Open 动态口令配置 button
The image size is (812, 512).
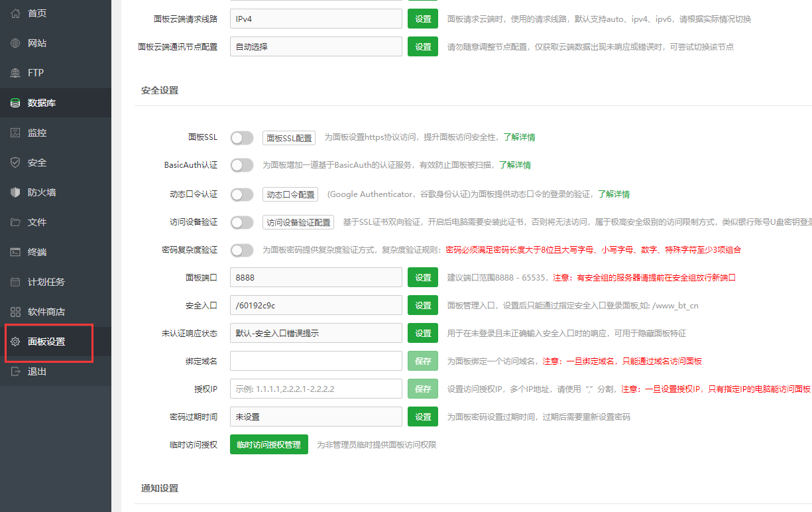tap(290, 194)
